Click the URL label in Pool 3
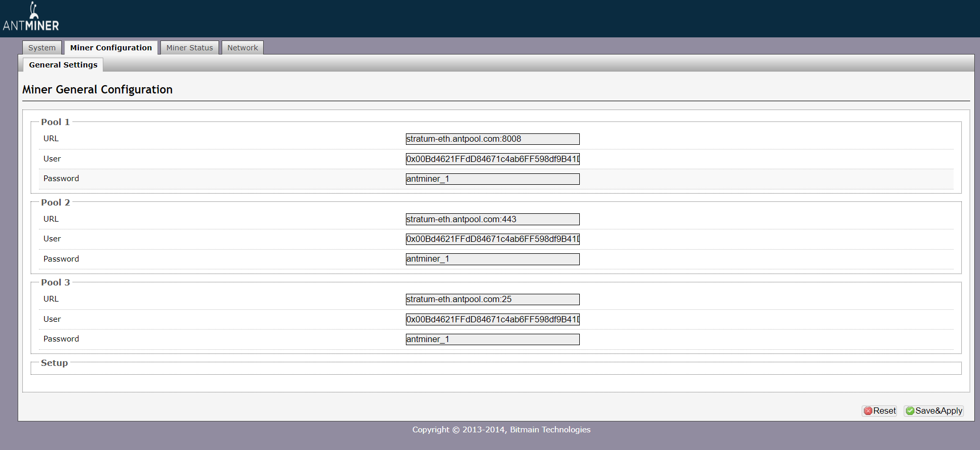 pos(51,299)
